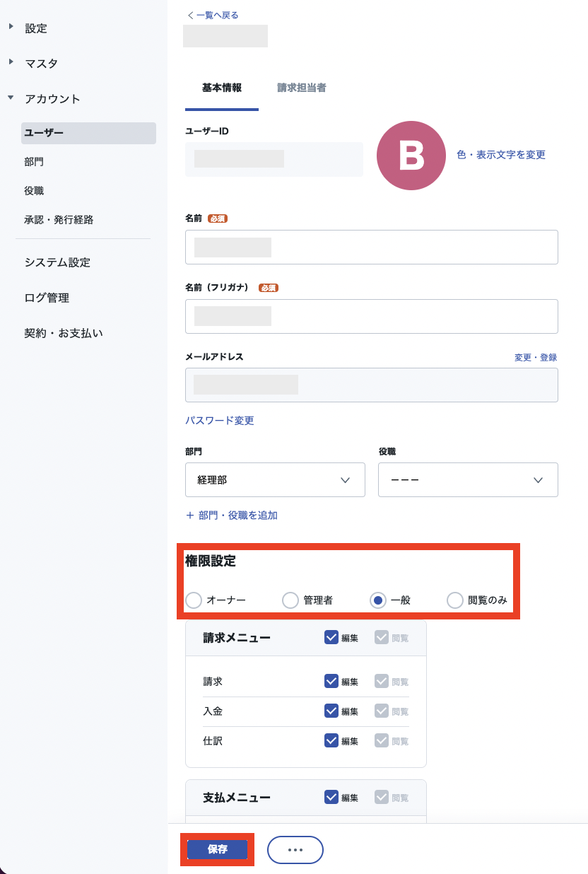Click the 名前(フリガナ) input field
The image size is (588, 874).
pyautogui.click(x=372, y=316)
